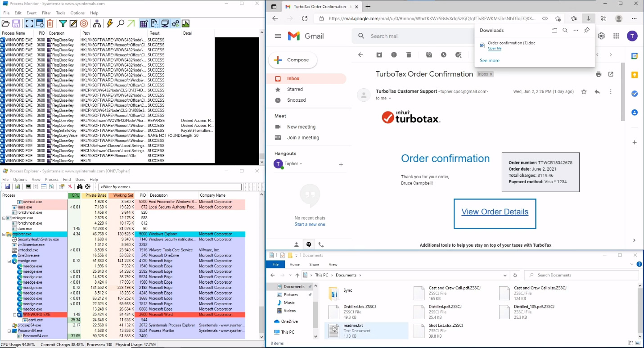
Task: Clear events with the trash icon in Process Monitor
Action: tap(50, 23)
